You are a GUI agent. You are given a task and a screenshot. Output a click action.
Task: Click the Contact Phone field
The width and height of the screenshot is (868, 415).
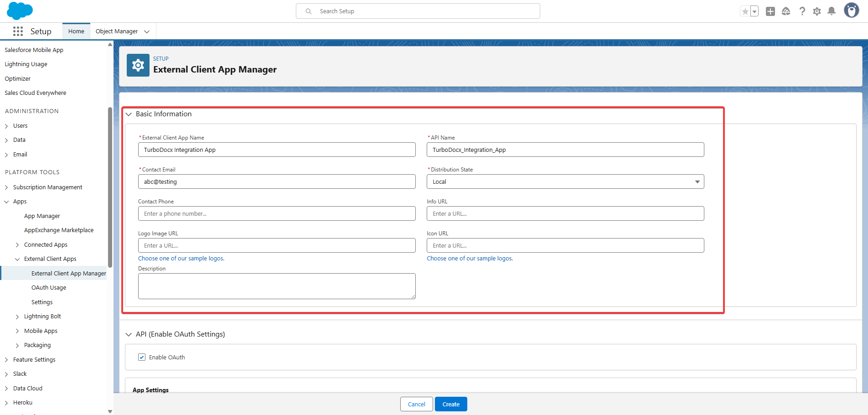(277, 213)
